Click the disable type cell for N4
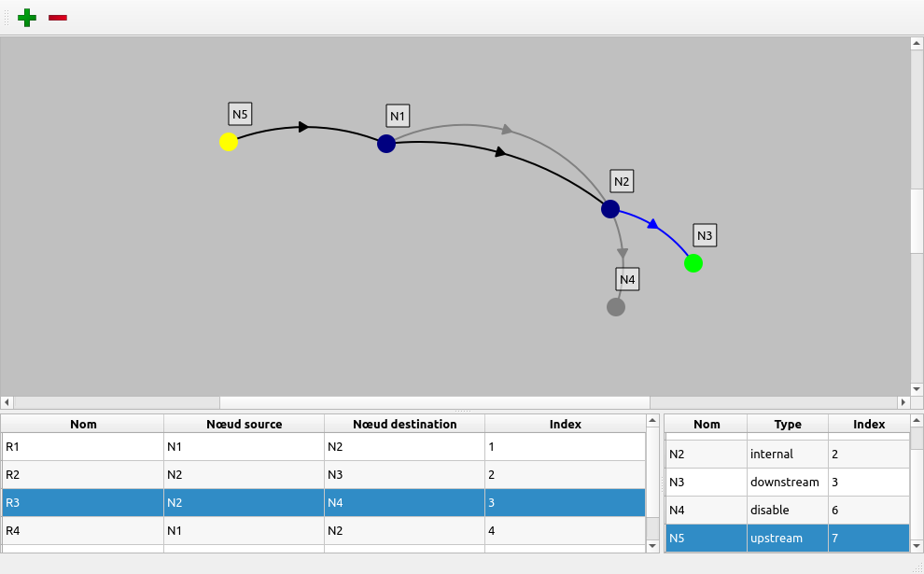Screen dimensions: 924x574 (x=787, y=510)
